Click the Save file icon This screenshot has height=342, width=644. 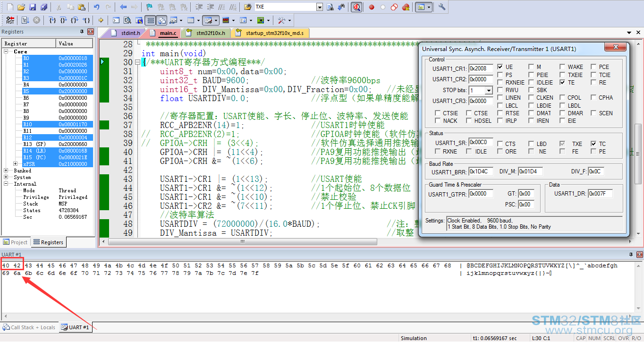coord(33,7)
